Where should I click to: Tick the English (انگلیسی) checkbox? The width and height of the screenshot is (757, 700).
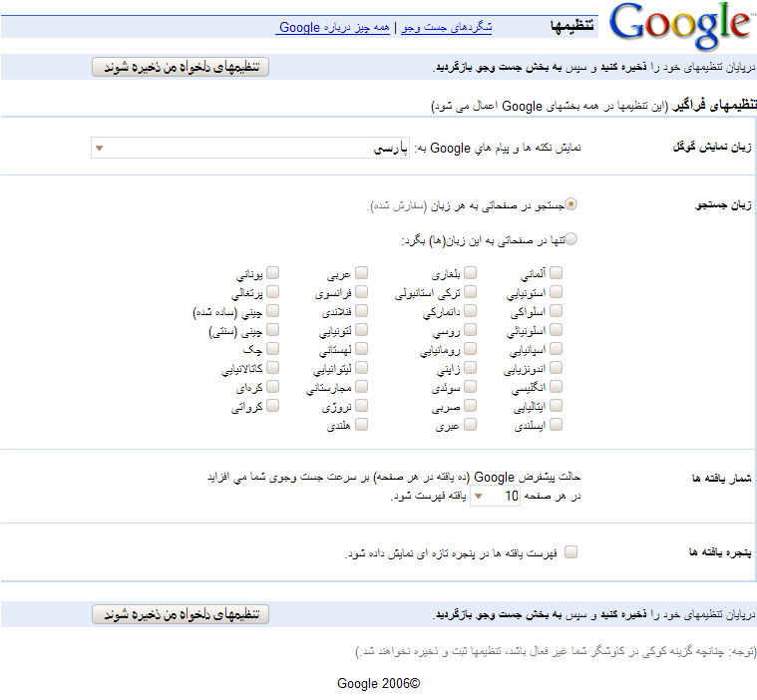click(x=556, y=386)
